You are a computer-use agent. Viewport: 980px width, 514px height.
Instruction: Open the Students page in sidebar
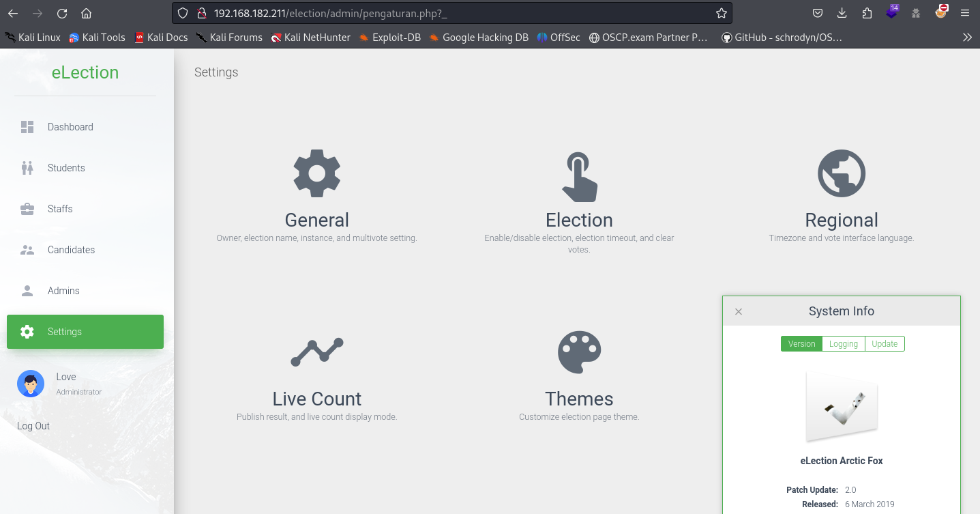click(66, 168)
